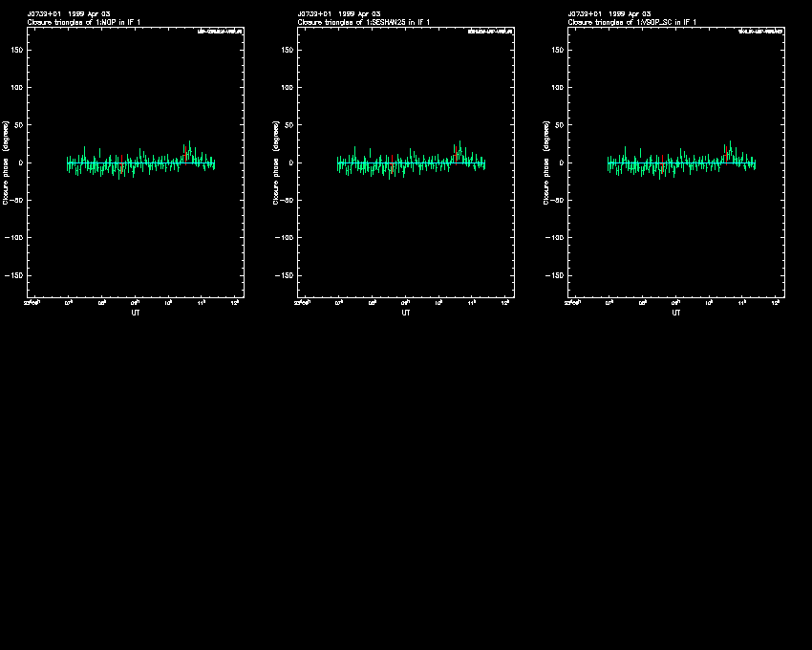
Task: Click the 100 tick label on the NOP plot
Action: pyautogui.click(x=17, y=88)
